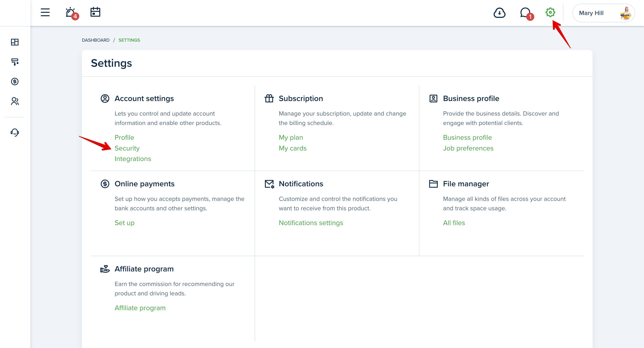The height and width of the screenshot is (348, 644).
Task: Click the Online payments dollar icon
Action: (x=105, y=184)
